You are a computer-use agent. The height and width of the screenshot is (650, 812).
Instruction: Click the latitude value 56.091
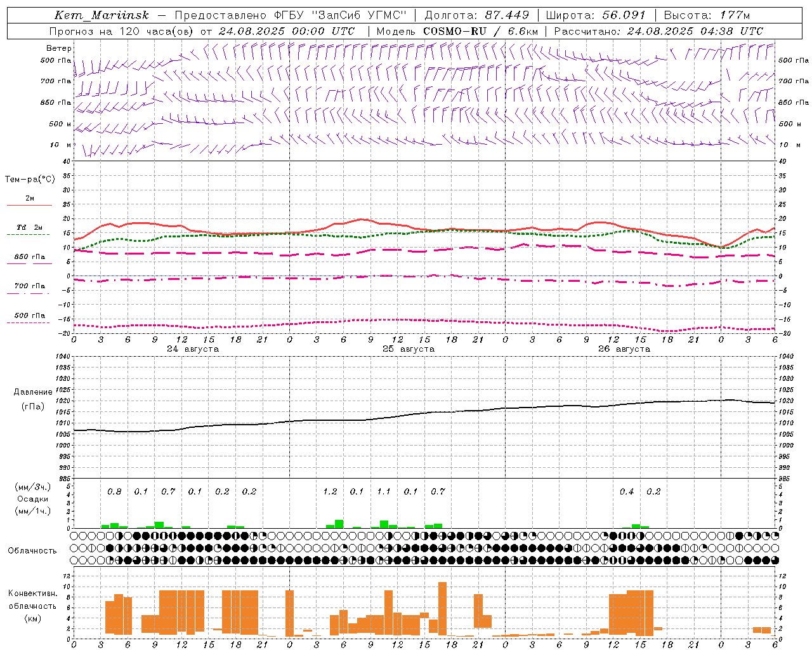(624, 15)
